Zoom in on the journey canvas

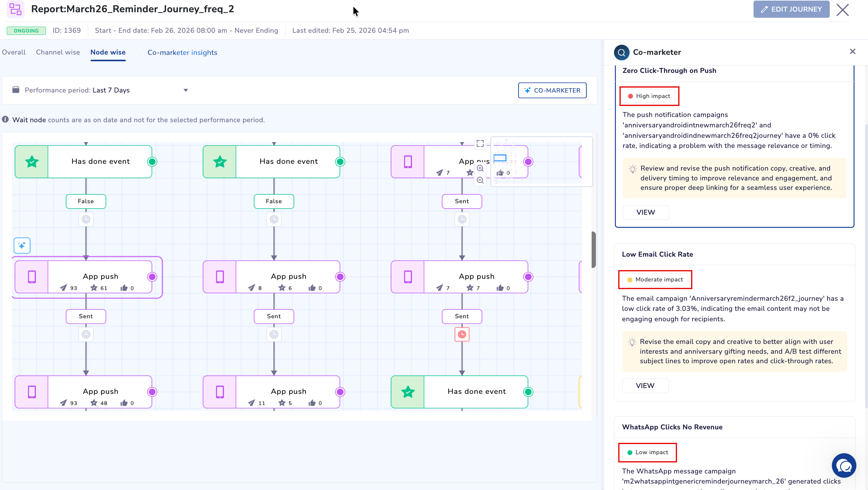[x=480, y=168]
